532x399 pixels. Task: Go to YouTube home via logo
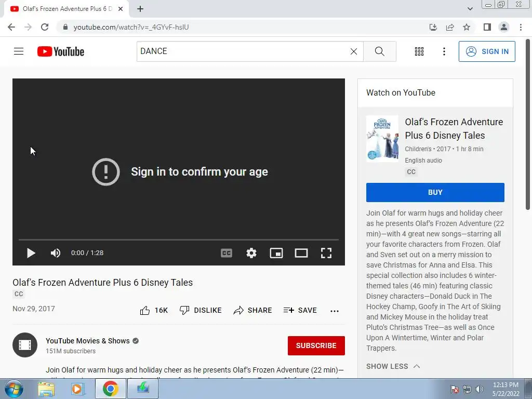[61, 51]
